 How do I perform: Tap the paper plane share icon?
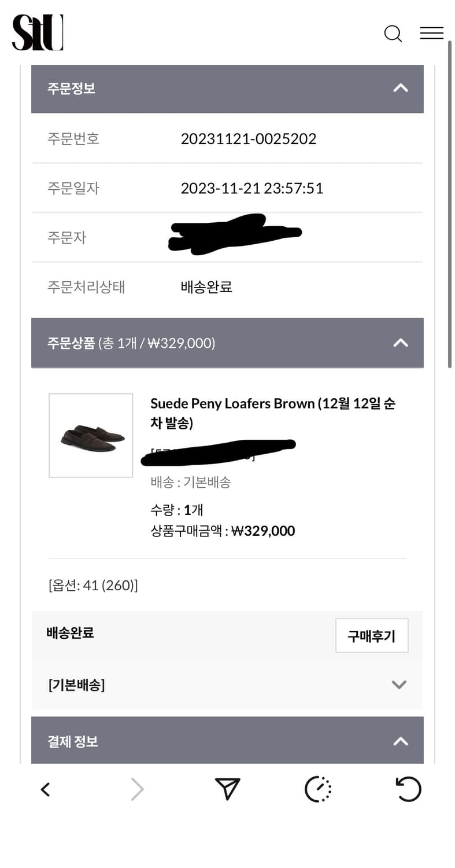coord(227,789)
